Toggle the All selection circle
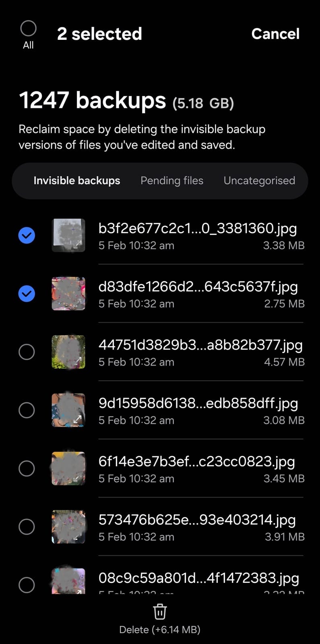Viewport: 320px width, 644px height. (28, 29)
